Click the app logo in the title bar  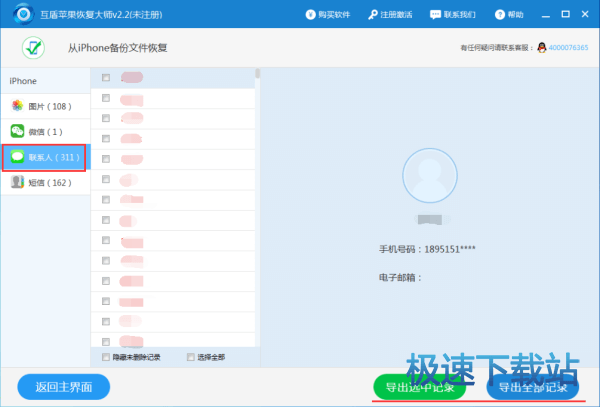[23, 14]
